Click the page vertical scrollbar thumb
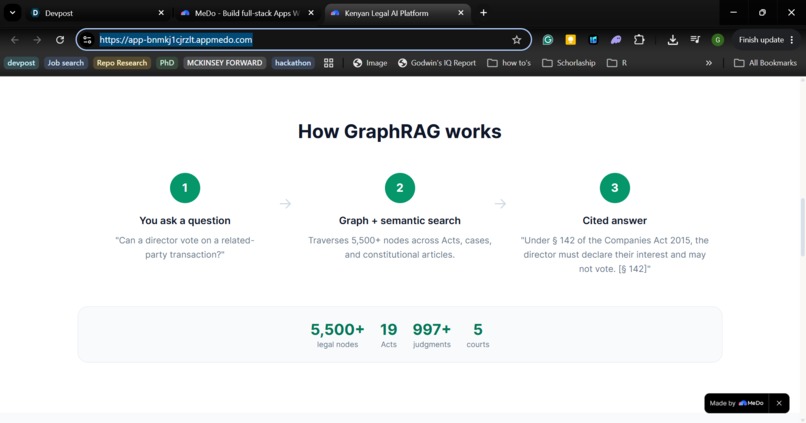This screenshot has width=806, height=423. 802,226
